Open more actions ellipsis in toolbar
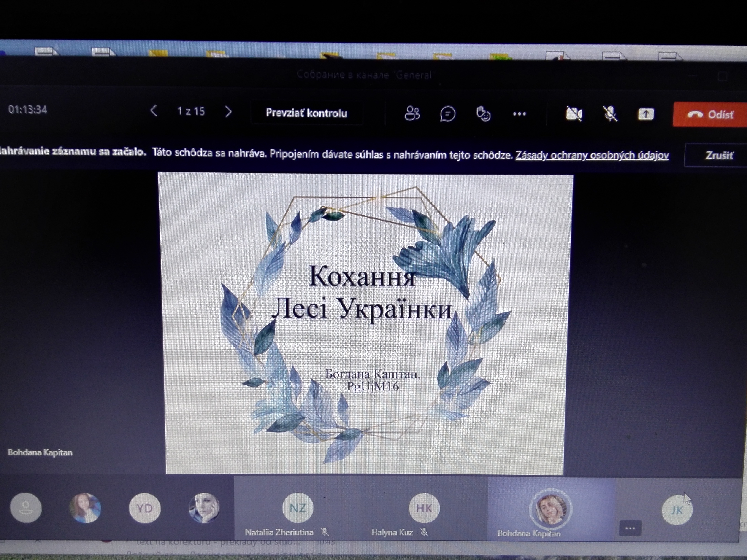This screenshot has width=747, height=560. coord(519,114)
